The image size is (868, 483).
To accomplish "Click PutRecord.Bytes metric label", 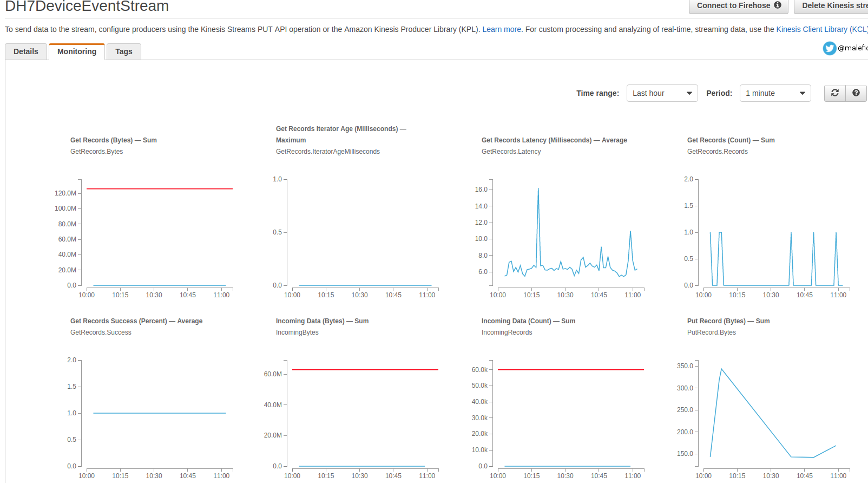I will (712, 332).
